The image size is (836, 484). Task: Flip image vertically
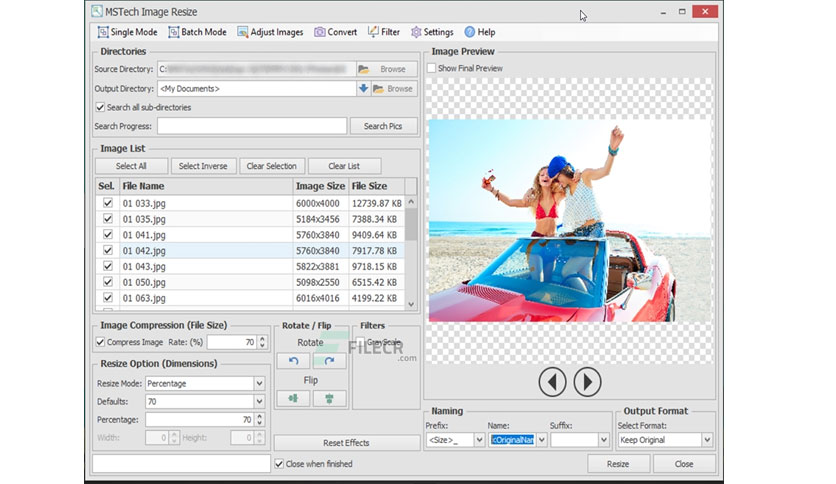(329, 399)
